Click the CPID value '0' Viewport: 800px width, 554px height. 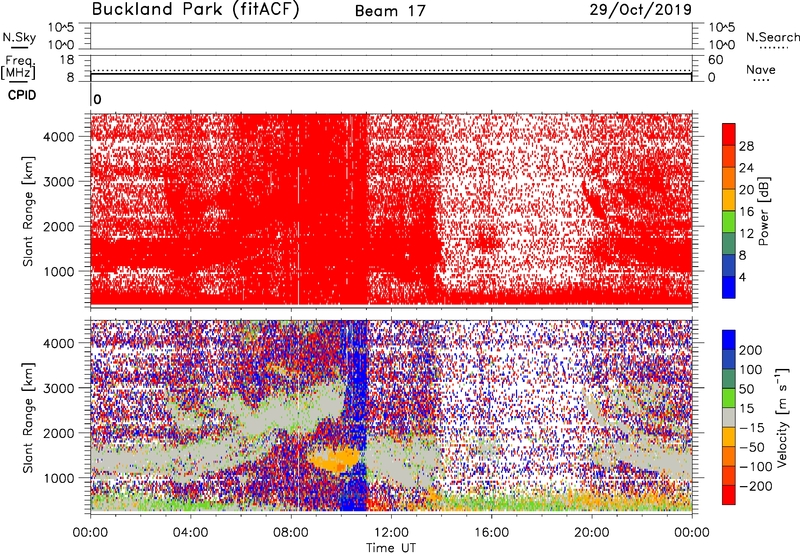[x=97, y=99]
